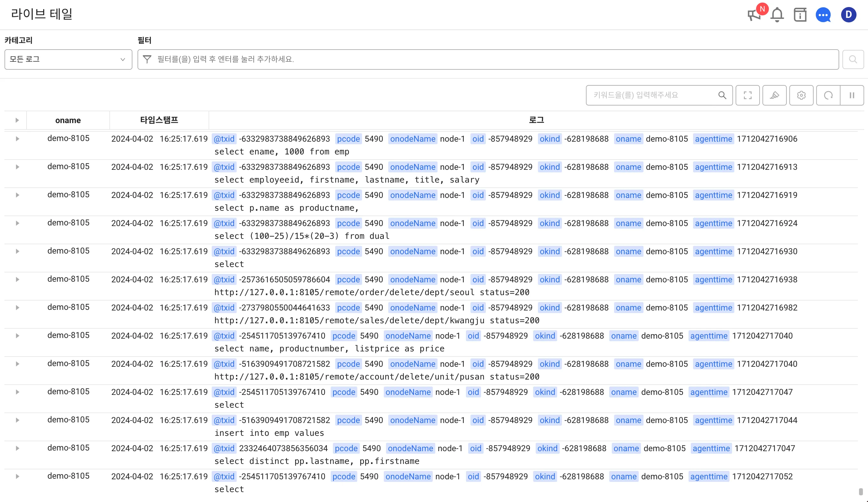Open live tail settings gear
This screenshot has height=502, width=868.
tap(801, 95)
